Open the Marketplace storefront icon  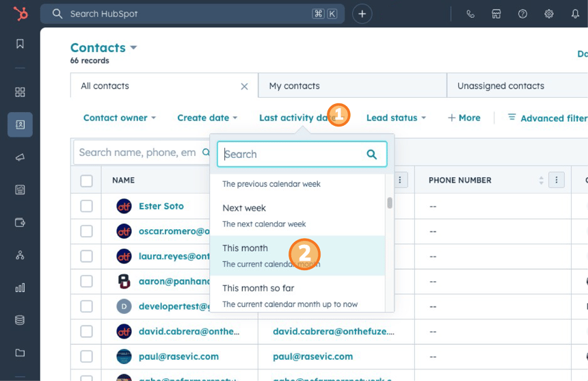click(496, 14)
